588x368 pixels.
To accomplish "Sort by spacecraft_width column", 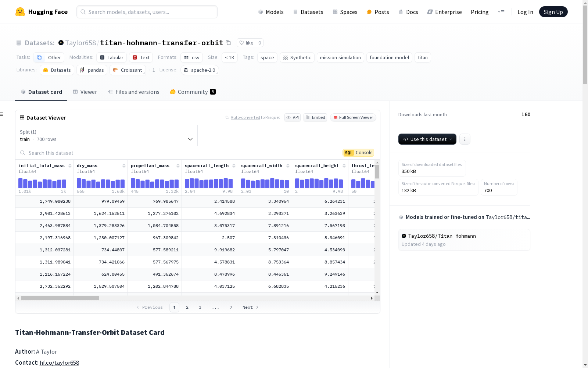I will tap(288, 166).
